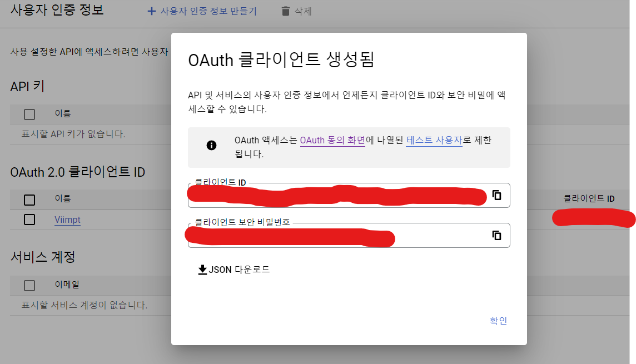The height and width of the screenshot is (364, 636).
Task: Click the 클라이언트 ID input field
Action: pyautogui.click(x=349, y=196)
